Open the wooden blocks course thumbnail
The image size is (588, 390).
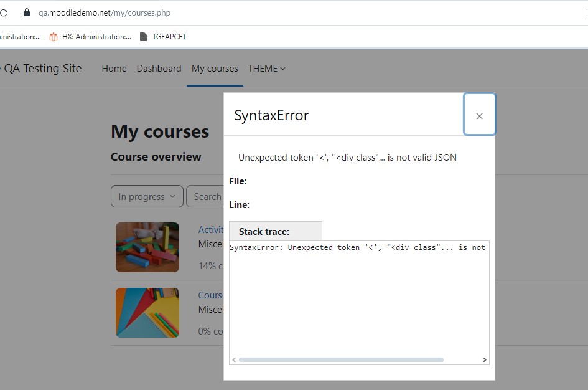(x=147, y=247)
